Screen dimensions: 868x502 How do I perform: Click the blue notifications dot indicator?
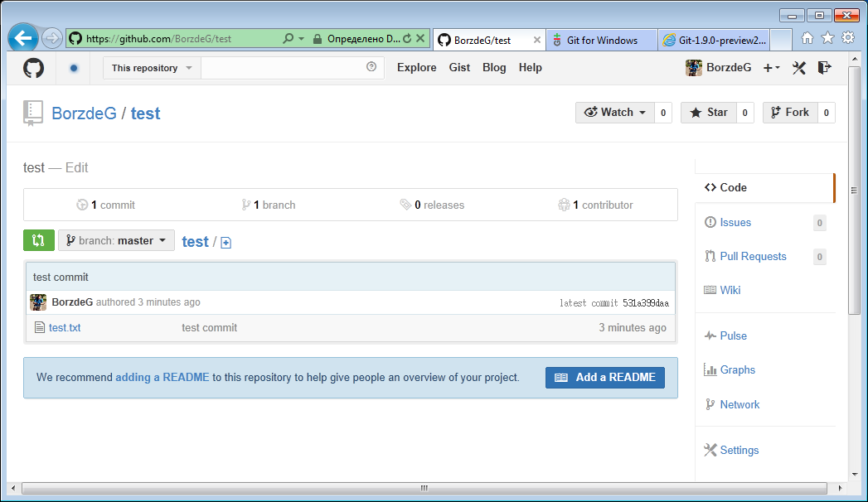coord(74,68)
